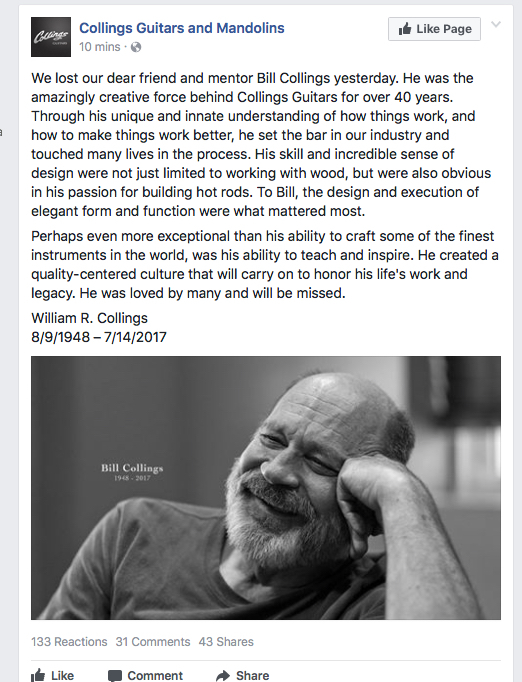Click the 10 mins timestamp
This screenshot has width=522, height=682.
pyautogui.click(x=100, y=47)
